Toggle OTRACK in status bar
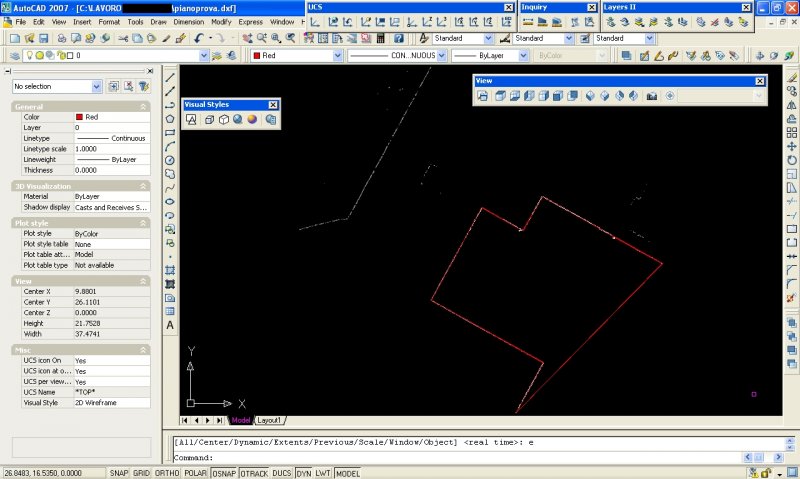 tap(254, 473)
